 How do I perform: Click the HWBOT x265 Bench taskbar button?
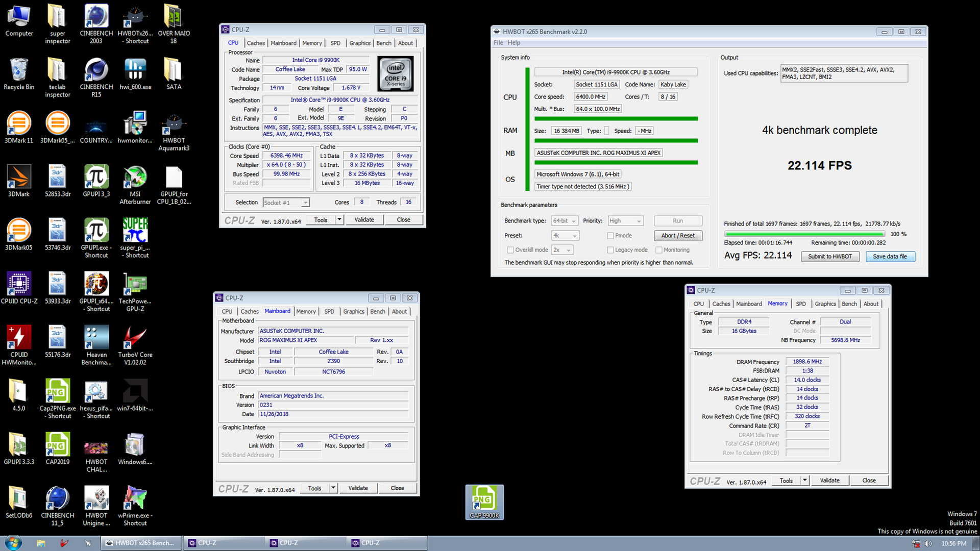140,543
